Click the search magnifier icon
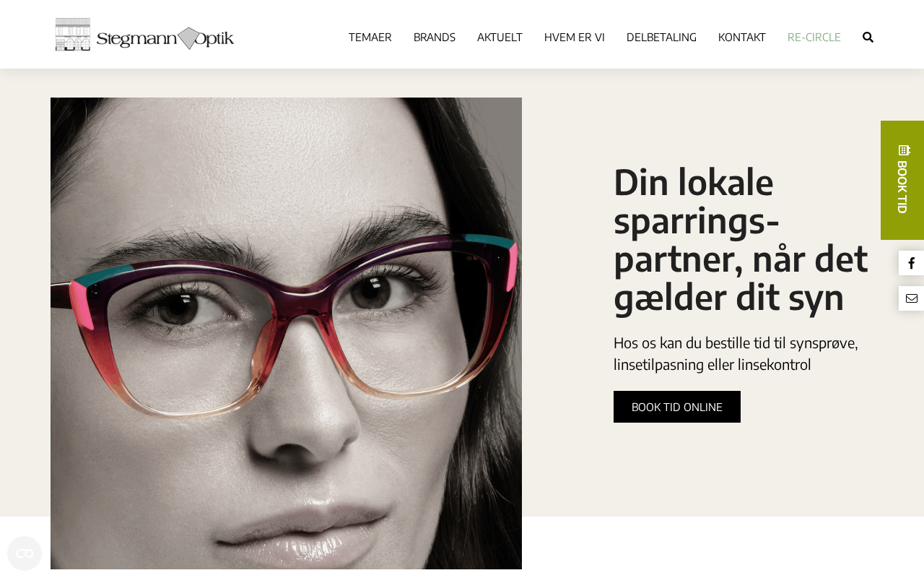 pyautogui.click(x=868, y=37)
